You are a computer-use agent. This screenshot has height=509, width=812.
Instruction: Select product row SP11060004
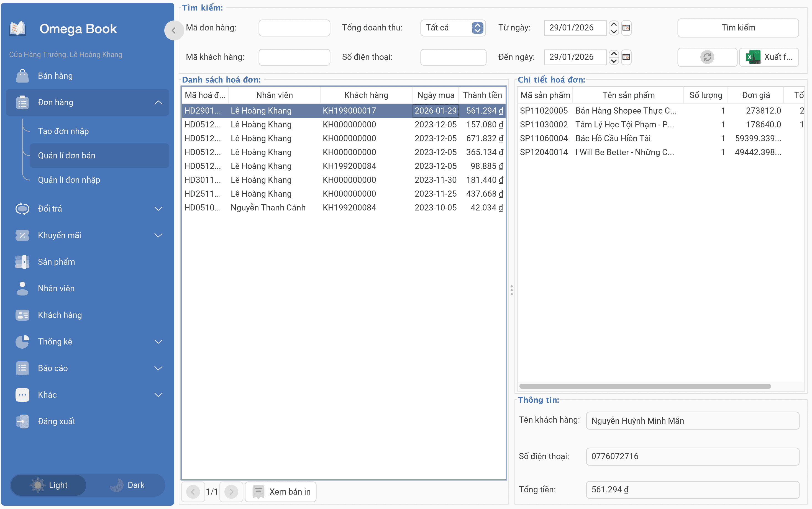tap(660, 138)
